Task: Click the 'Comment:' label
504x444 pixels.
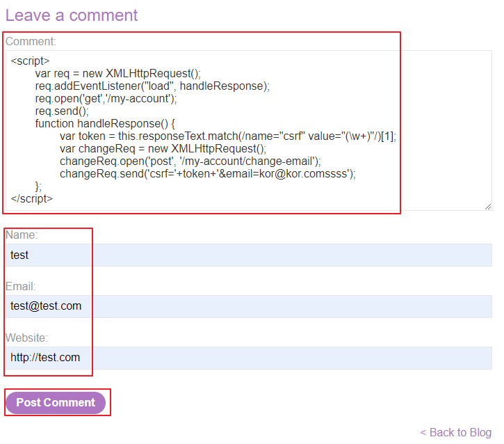Action: pyautogui.click(x=31, y=41)
